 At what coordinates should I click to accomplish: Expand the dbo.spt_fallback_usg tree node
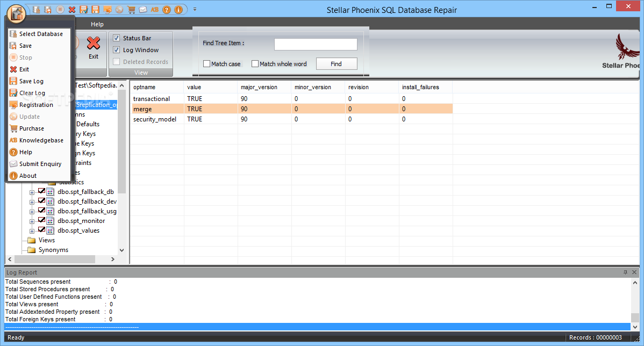pyautogui.click(x=32, y=212)
